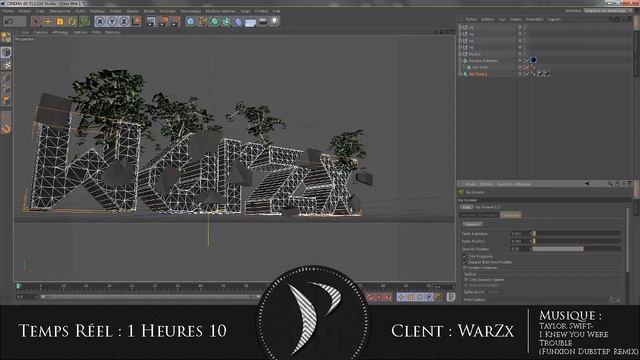Select model mode cube in left sidebar

[6, 52]
